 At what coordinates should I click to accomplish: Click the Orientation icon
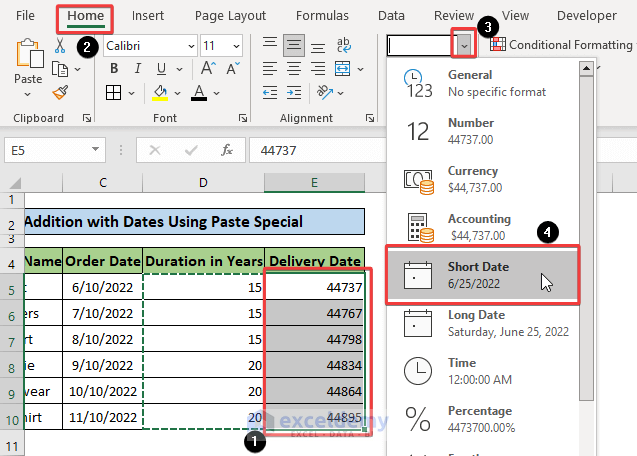(x=325, y=92)
